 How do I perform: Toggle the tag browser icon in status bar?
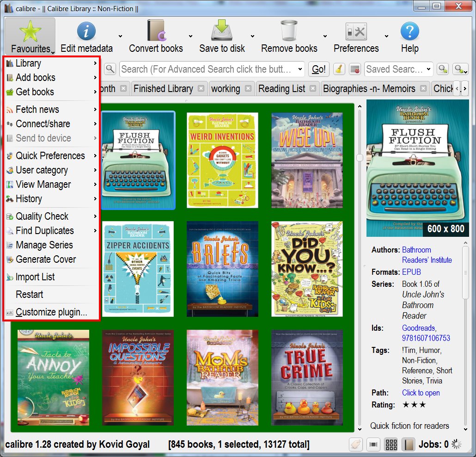[x=356, y=444]
